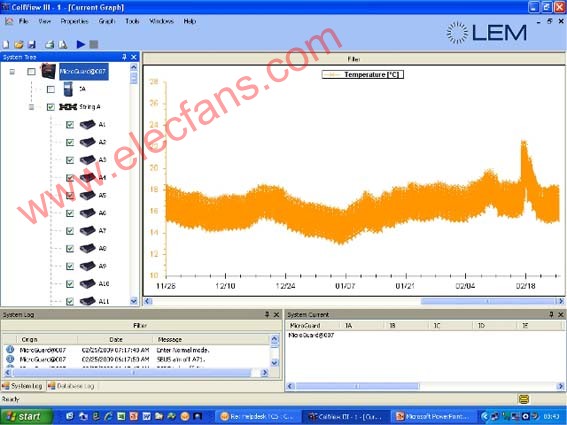Collapse the String A tree node
Image resolution: width=567 pixels, height=425 pixels.
click(31, 107)
